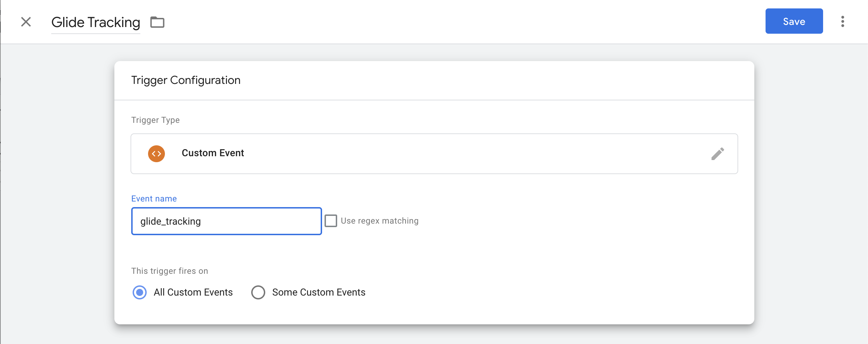The width and height of the screenshot is (868, 344).
Task: Save the trigger with the Save button
Action: 794,21
